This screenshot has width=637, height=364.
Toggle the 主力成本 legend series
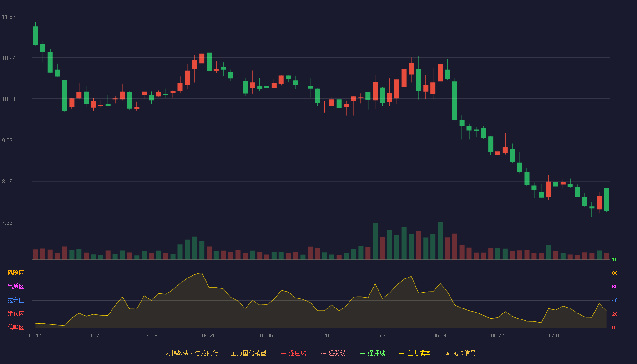415,353
